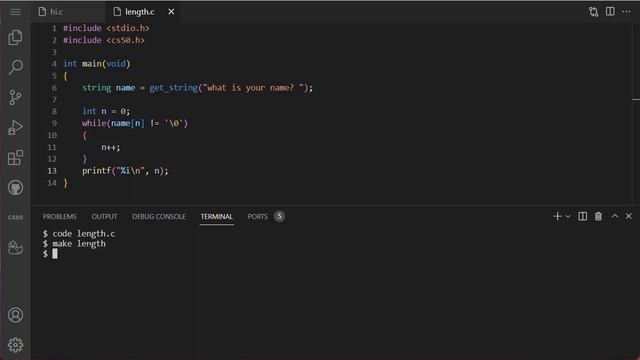Click the 'int main(void)' line
640x360 pixels.
(96, 64)
